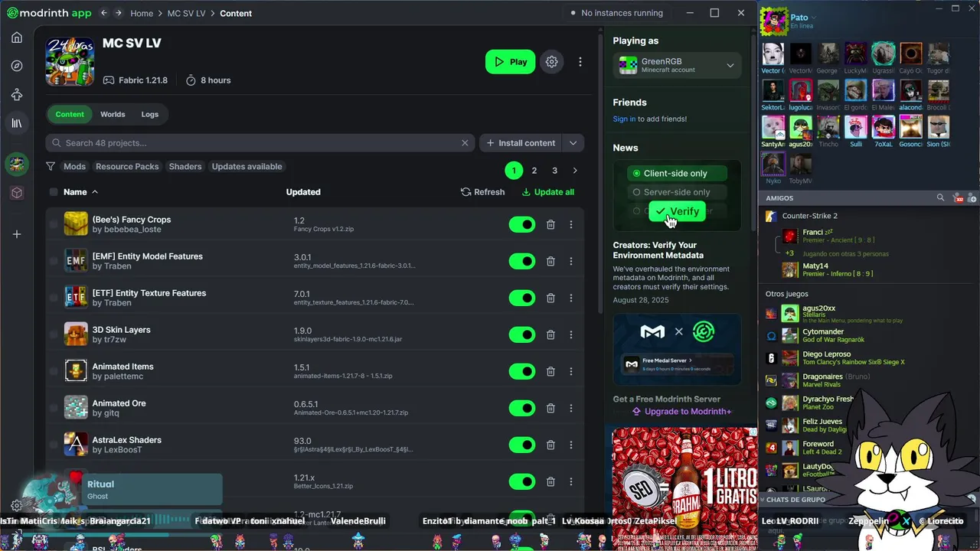
Task: Go forward with the right arrow
Action: (119, 13)
